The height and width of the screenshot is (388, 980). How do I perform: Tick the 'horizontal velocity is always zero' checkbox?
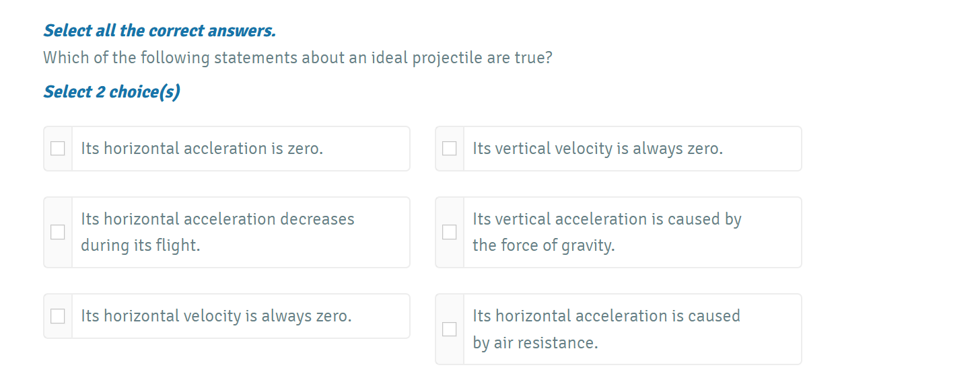tap(58, 316)
